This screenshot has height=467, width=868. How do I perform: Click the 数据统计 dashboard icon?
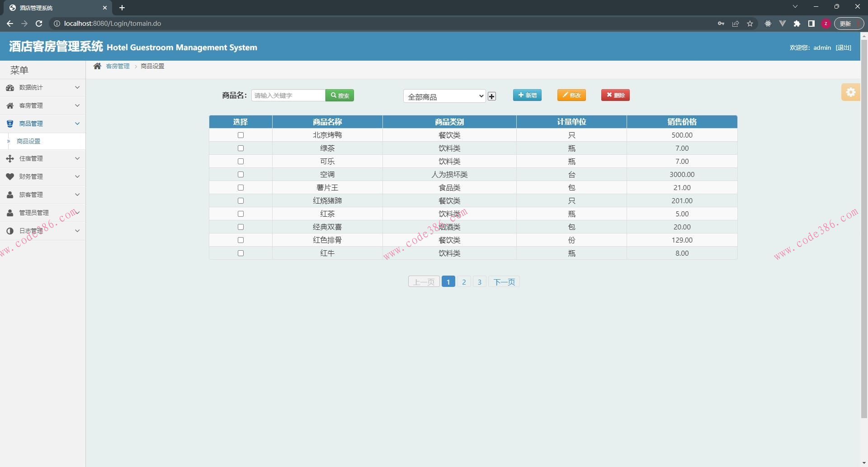point(10,88)
